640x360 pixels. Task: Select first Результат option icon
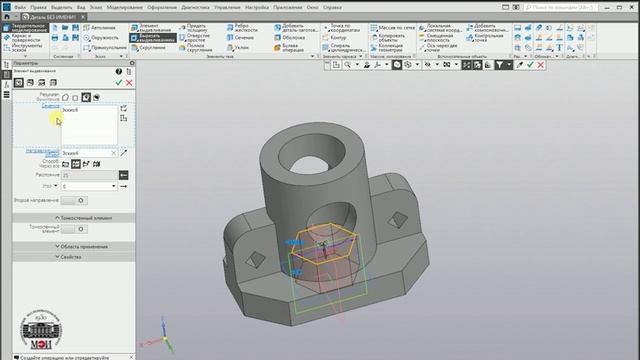coord(65,98)
